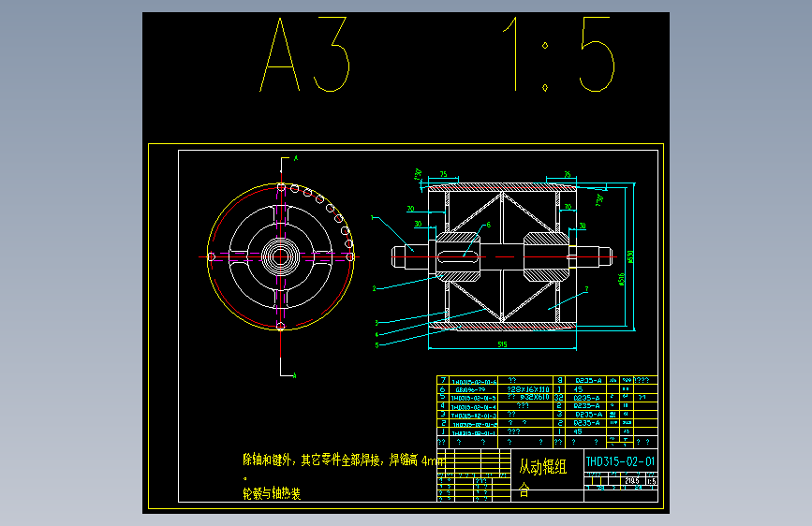This screenshot has height=526, width=812.
Task: Click material "45" in the key row 6
Action: [x=578, y=389]
